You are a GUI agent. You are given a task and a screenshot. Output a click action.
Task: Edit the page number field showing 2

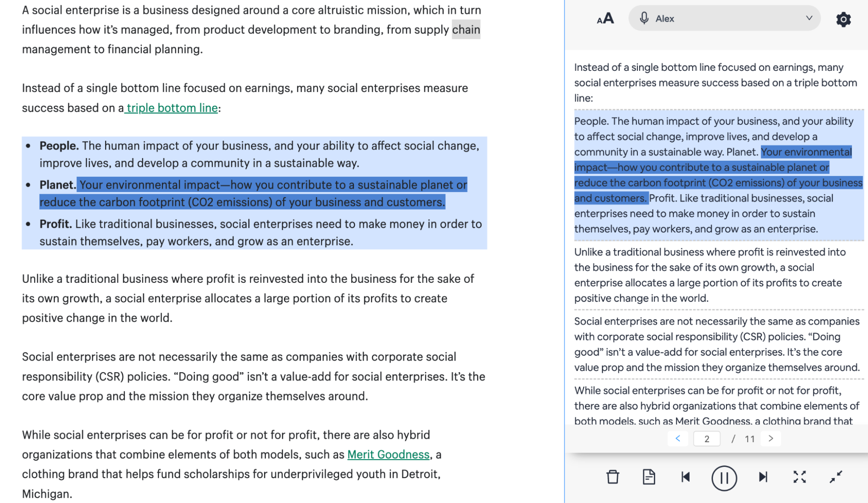pos(706,439)
